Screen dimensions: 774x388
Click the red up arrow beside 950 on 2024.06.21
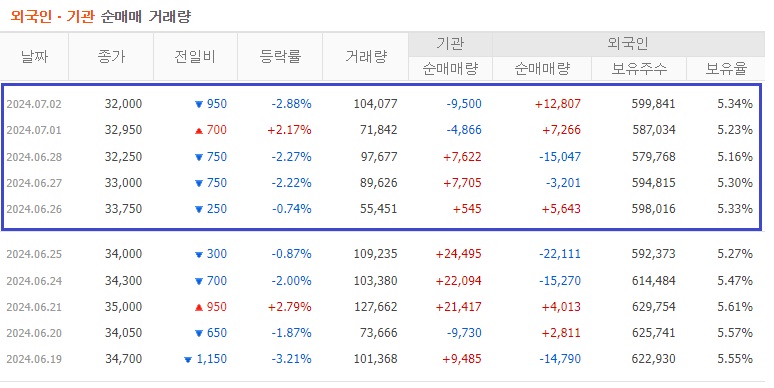(x=199, y=307)
